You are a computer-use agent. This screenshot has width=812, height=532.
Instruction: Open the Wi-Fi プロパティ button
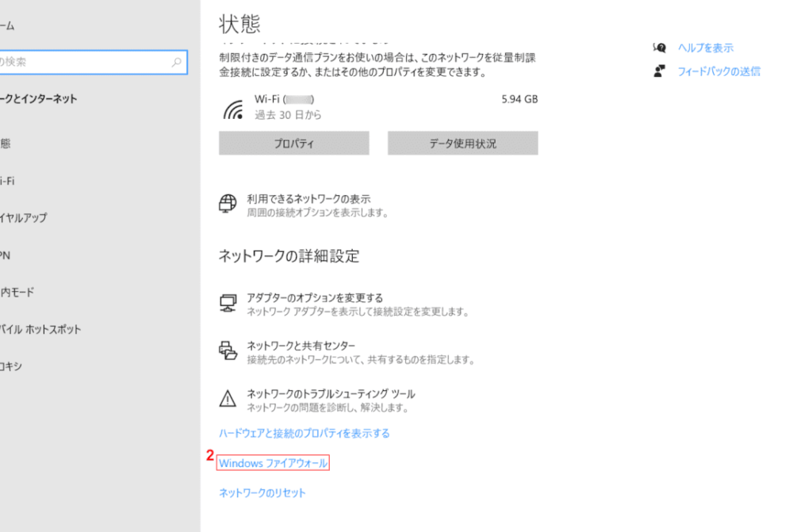(x=293, y=144)
